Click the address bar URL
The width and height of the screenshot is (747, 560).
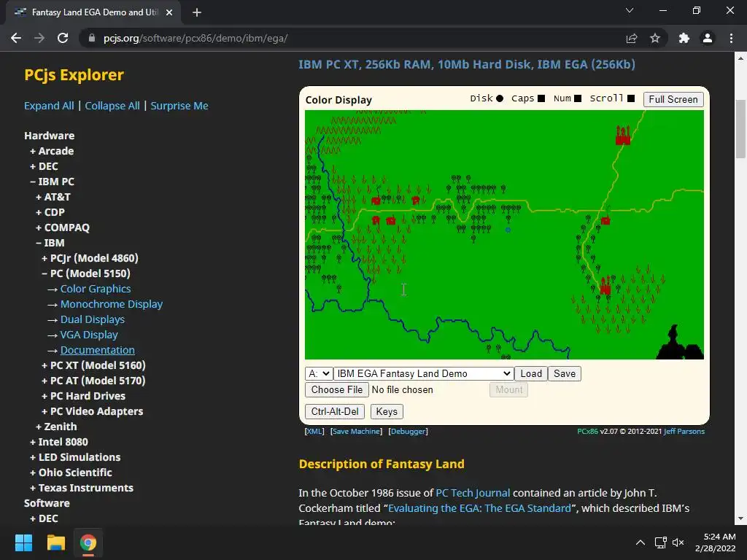196,38
